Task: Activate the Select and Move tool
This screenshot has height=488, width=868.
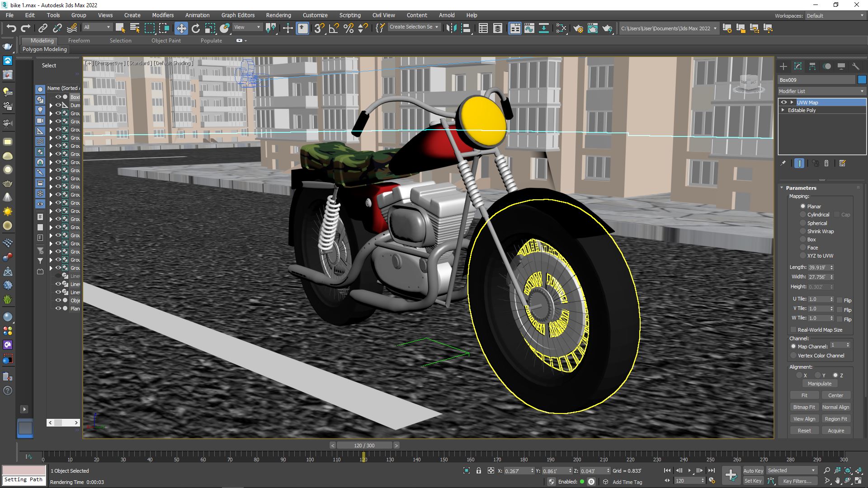Action: click(x=181, y=28)
